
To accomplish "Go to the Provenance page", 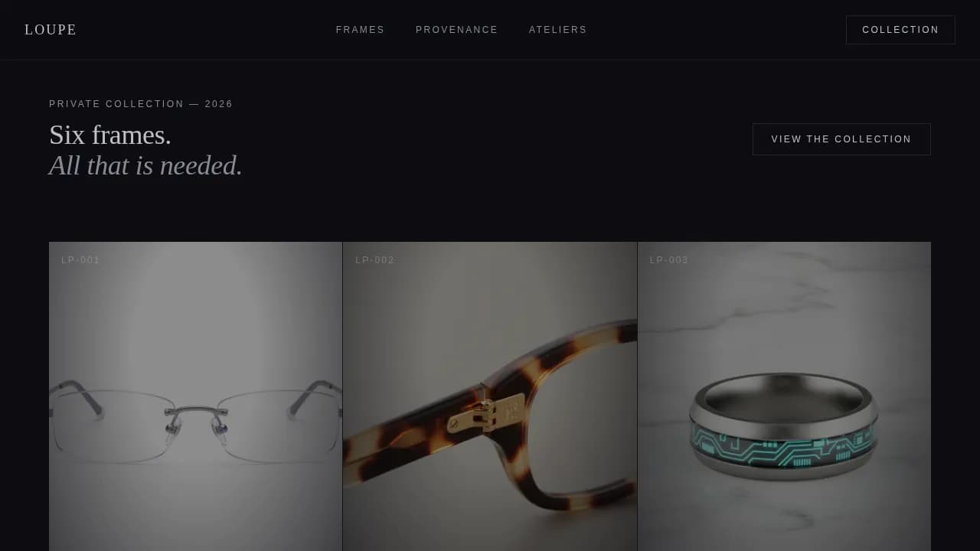I will [x=456, y=30].
